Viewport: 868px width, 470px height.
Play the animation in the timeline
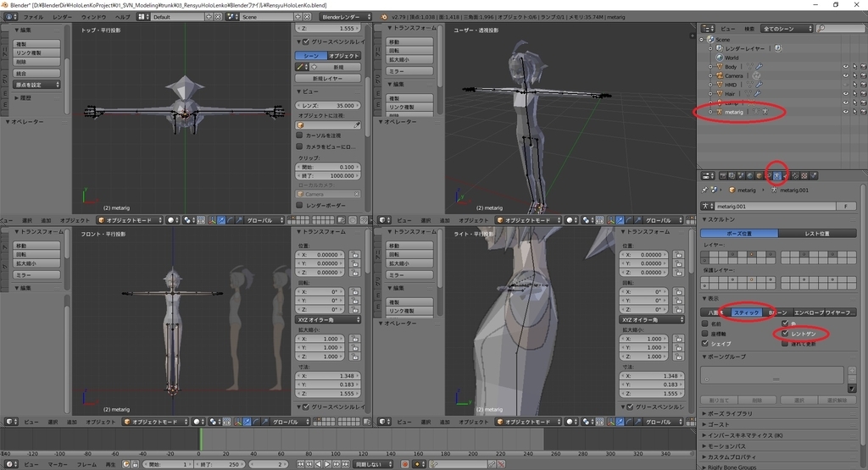pyautogui.click(x=328, y=464)
